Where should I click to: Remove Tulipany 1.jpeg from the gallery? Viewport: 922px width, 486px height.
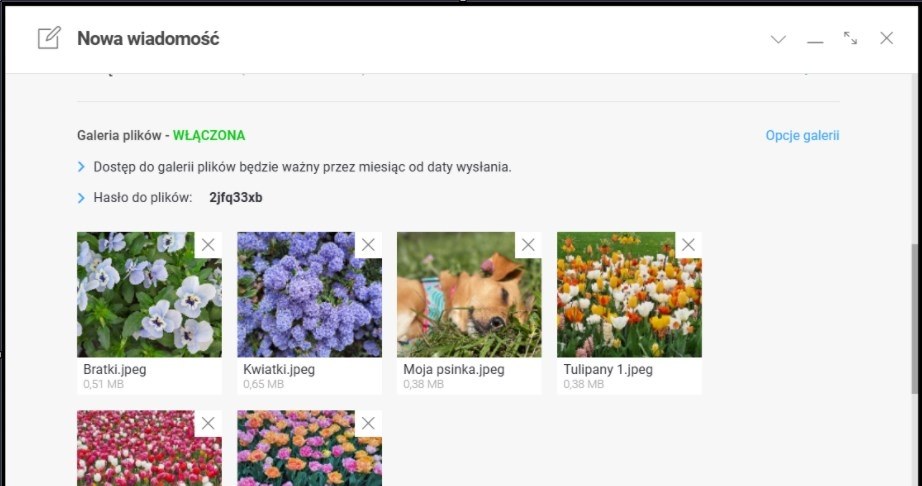pos(688,245)
